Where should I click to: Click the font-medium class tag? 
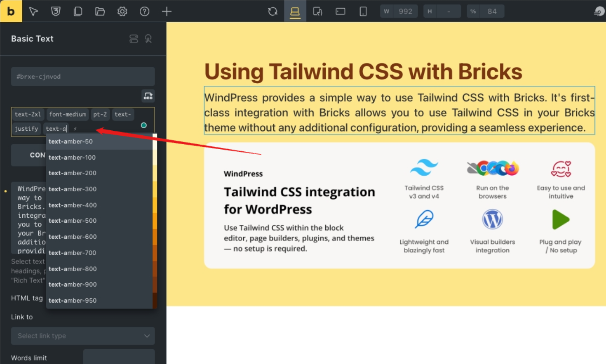pos(67,114)
